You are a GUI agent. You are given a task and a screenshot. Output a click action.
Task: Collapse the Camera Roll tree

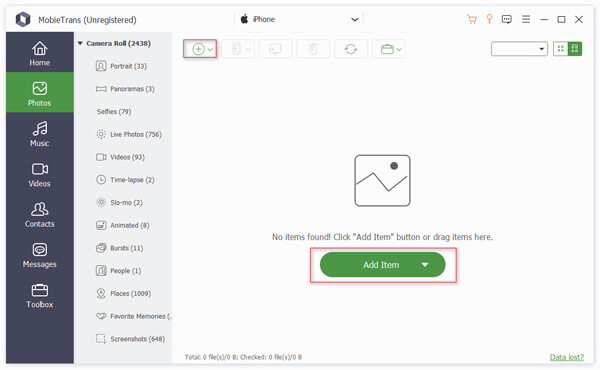tap(80, 43)
